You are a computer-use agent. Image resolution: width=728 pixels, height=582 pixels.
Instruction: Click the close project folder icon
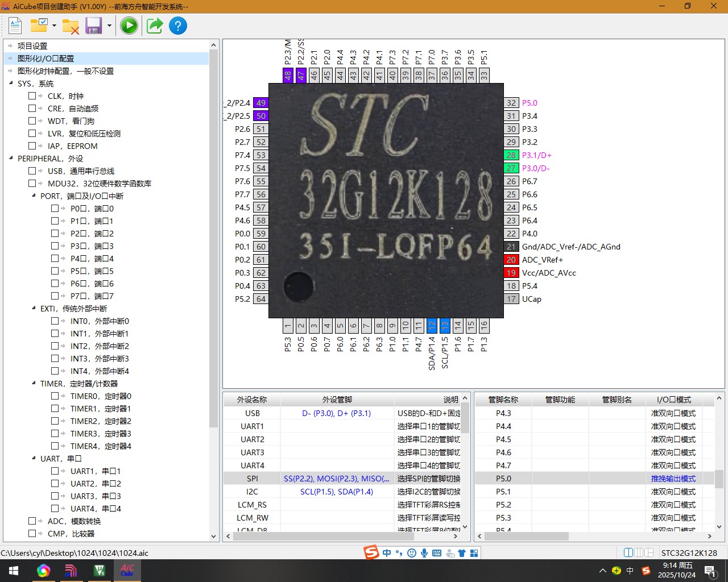tap(71, 26)
